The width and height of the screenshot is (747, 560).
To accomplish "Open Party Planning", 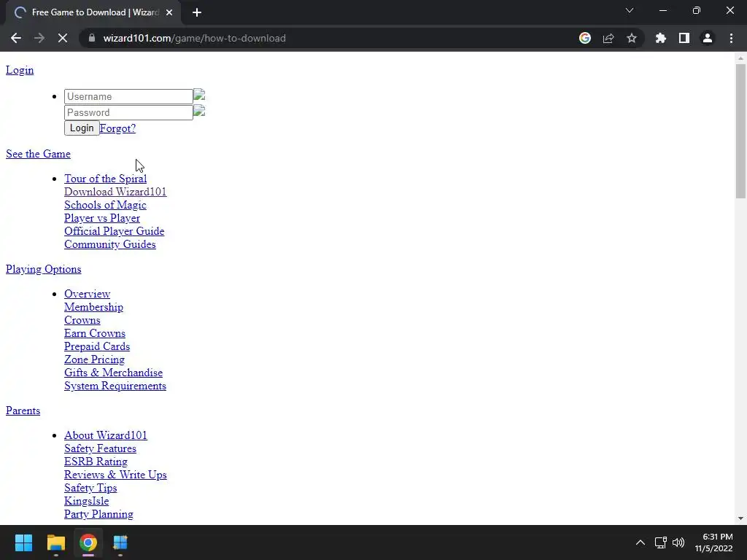I will pyautogui.click(x=98, y=514).
